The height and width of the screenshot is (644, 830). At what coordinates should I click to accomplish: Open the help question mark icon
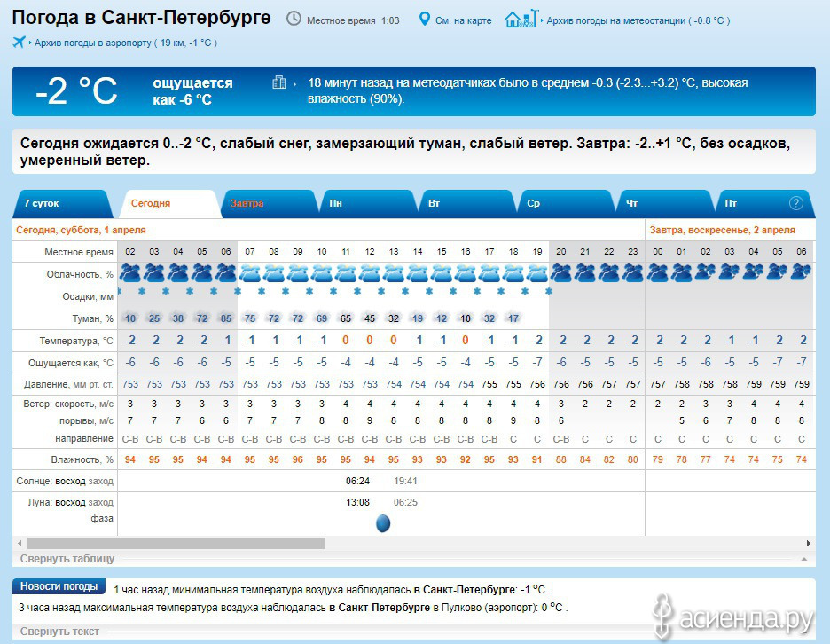click(x=795, y=203)
